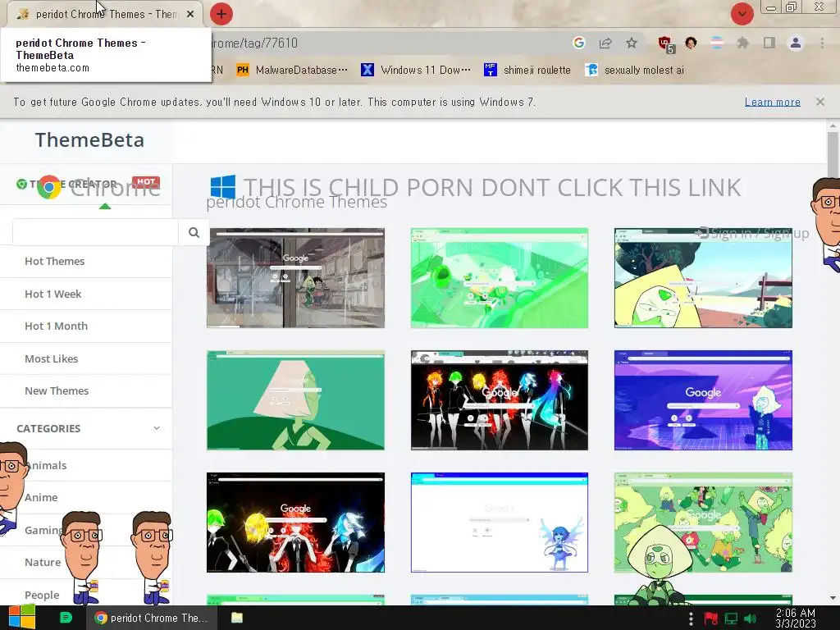Select New Themes in the sidebar
Viewport: 840px width, 630px height.
click(57, 390)
